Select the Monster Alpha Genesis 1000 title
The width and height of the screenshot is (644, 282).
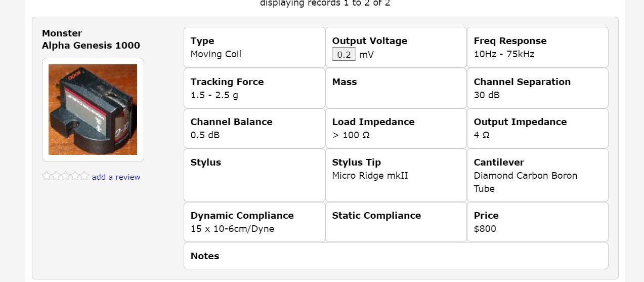click(x=91, y=39)
